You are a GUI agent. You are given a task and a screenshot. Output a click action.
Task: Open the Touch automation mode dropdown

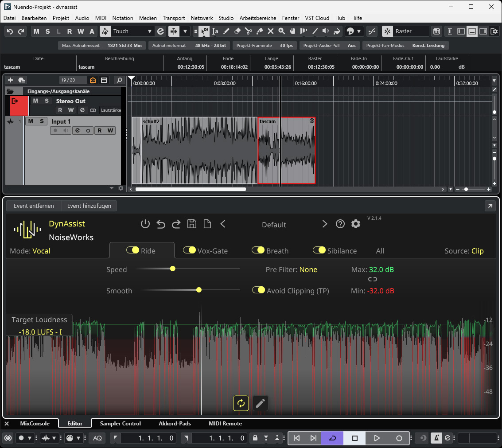coord(149,31)
